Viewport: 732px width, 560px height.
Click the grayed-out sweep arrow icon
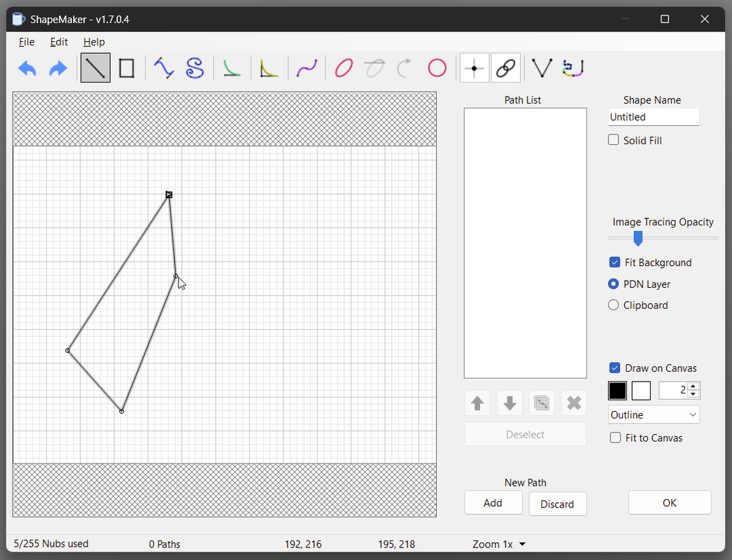(x=404, y=68)
